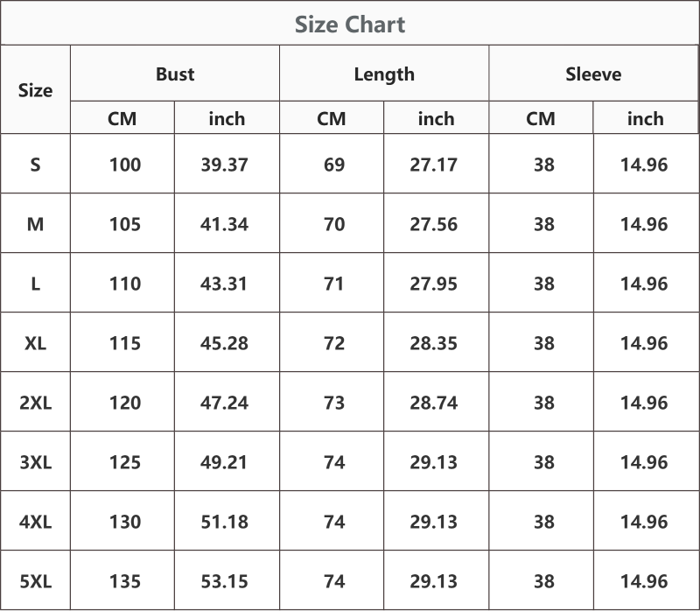
Task: Select the Length column header
Action: [x=384, y=74]
